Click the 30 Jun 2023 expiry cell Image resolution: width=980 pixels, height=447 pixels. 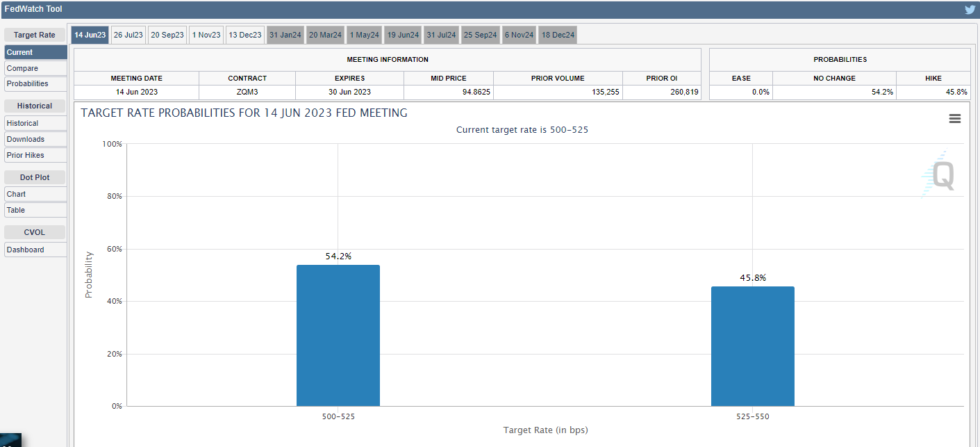tap(349, 92)
